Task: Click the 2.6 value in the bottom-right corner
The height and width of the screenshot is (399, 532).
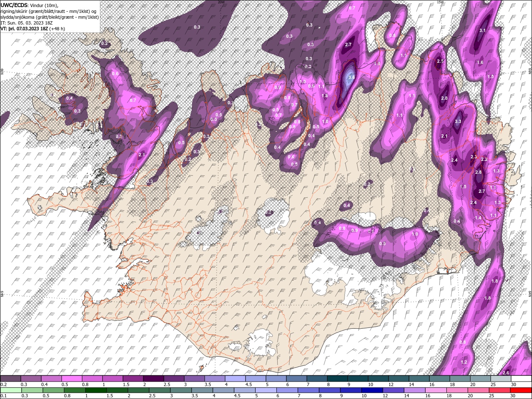Action: click(506, 373)
